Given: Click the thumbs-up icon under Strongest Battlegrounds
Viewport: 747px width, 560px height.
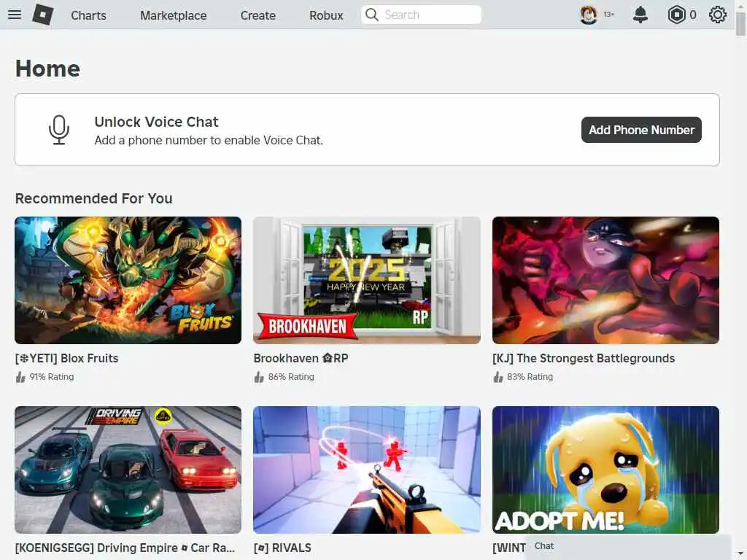Looking at the screenshot, I should point(498,377).
